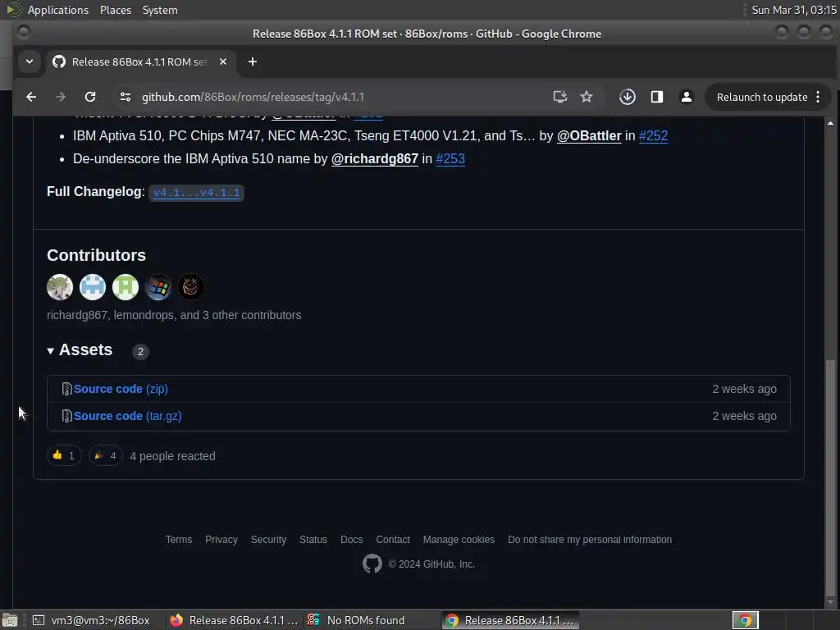This screenshot has width=840, height=630.
Task: Click the scrollbar down arrow
Action: (x=830, y=600)
